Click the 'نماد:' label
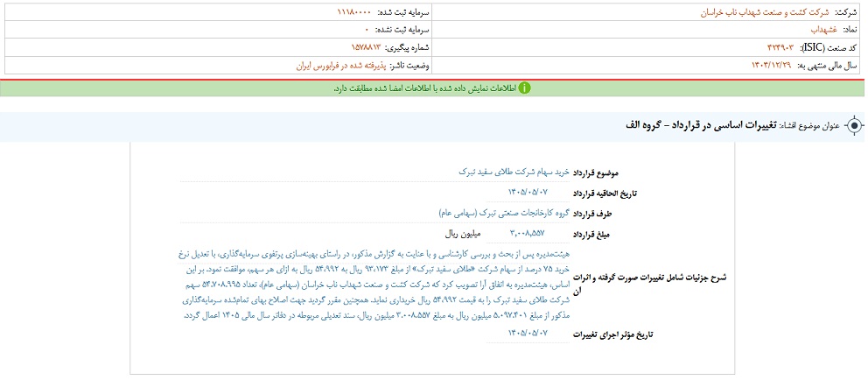 click(x=849, y=30)
